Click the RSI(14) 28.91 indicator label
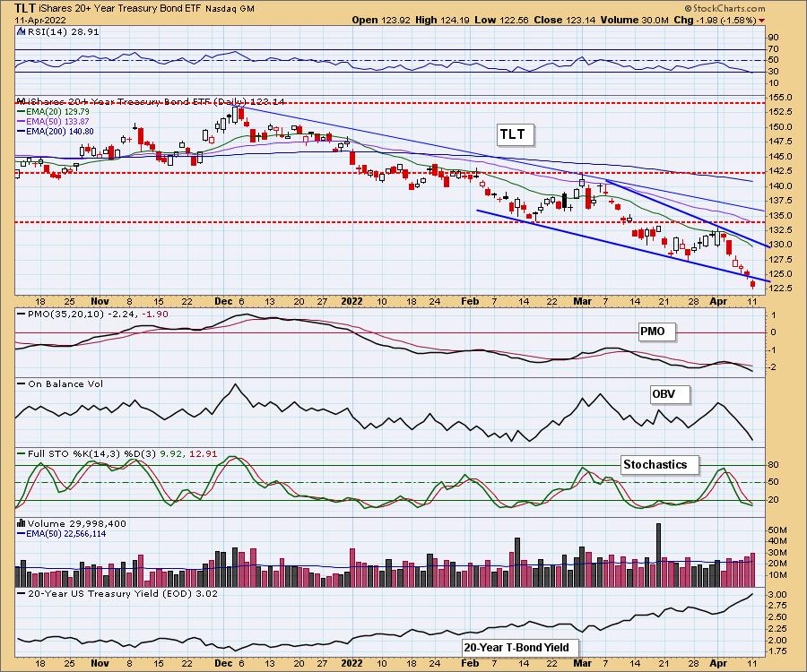The height and width of the screenshot is (672, 807). point(63,31)
